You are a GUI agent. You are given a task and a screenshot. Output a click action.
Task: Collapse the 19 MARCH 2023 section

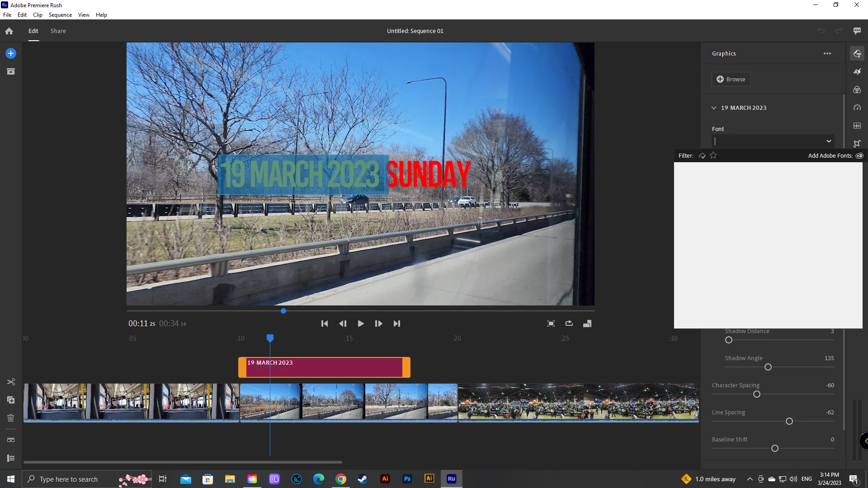coord(714,108)
